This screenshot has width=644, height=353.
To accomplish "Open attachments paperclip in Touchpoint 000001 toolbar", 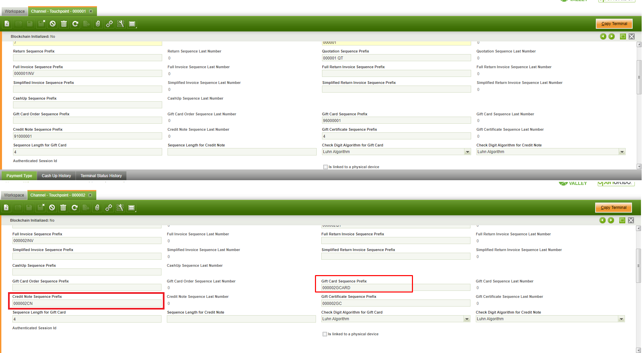I will click(x=98, y=24).
